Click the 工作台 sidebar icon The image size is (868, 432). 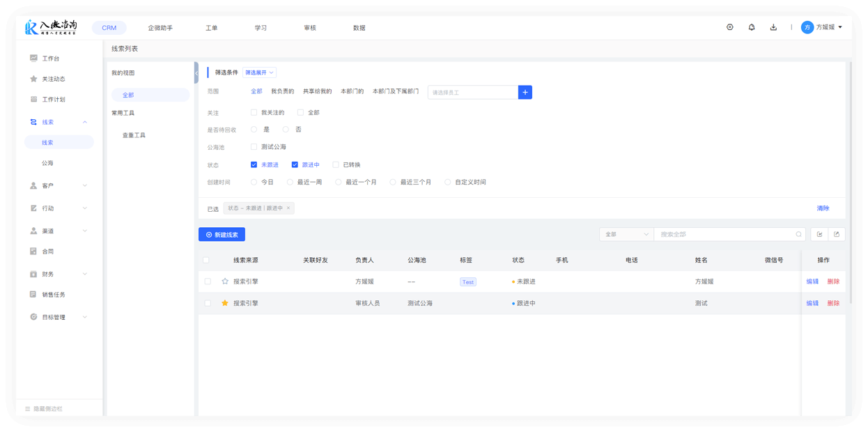point(33,59)
